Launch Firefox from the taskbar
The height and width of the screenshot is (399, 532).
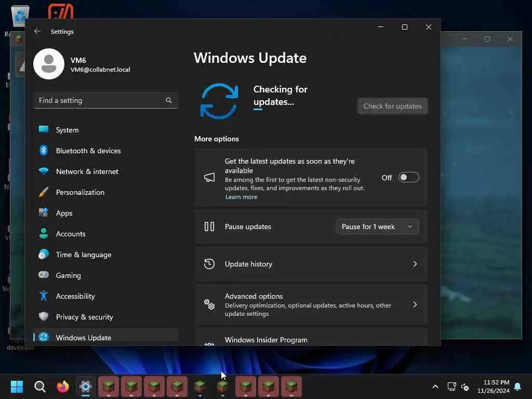(x=62, y=386)
